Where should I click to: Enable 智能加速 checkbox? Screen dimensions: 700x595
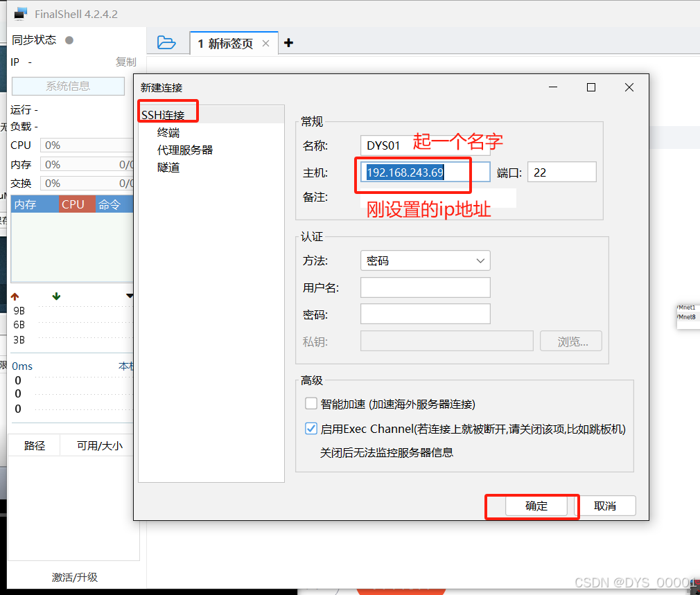311,404
